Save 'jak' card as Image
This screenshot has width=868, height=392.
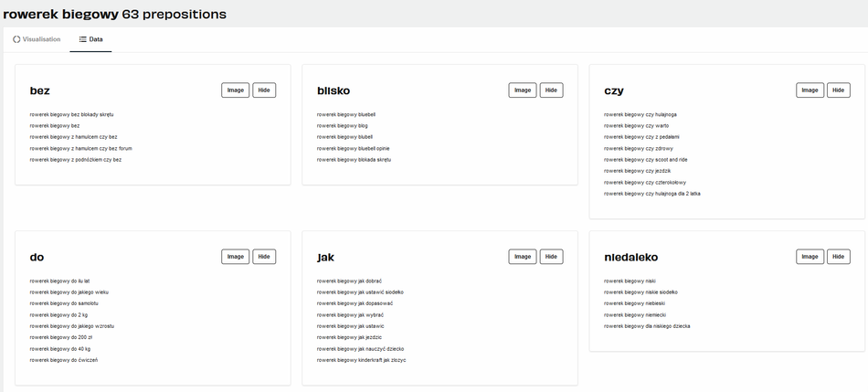523,257
